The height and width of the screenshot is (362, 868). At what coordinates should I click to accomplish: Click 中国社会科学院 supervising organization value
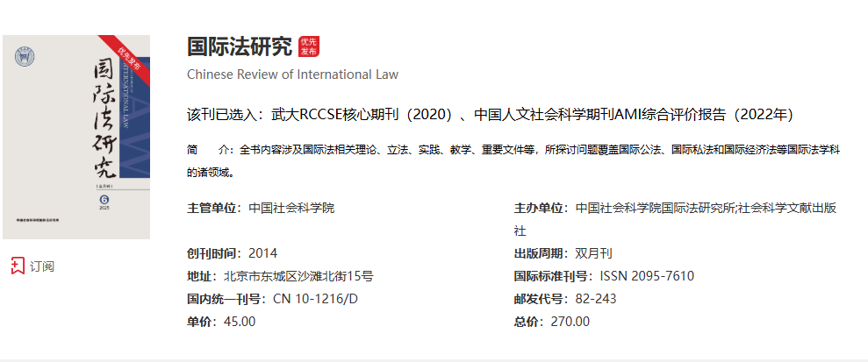(x=291, y=208)
